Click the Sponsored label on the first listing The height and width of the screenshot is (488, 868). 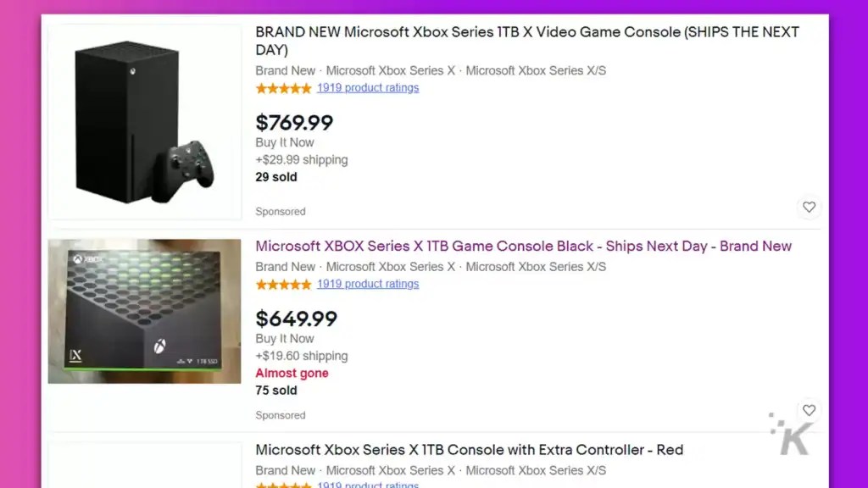280,211
